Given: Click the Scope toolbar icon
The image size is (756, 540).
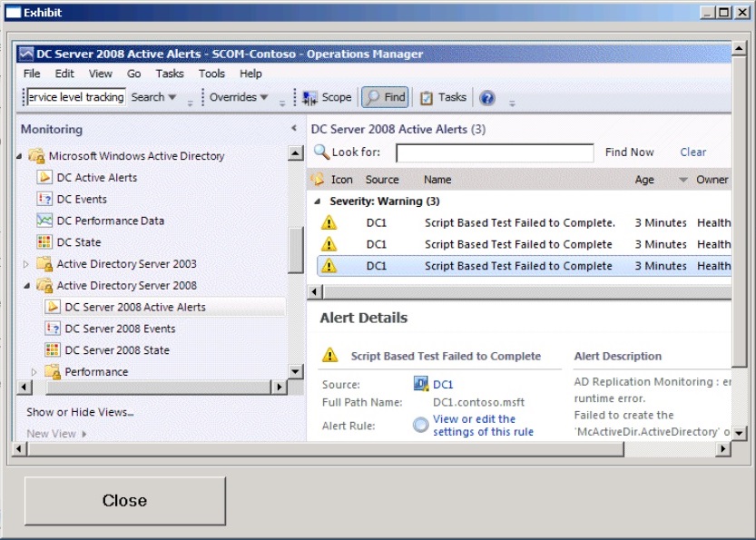Looking at the screenshot, I should (x=309, y=98).
